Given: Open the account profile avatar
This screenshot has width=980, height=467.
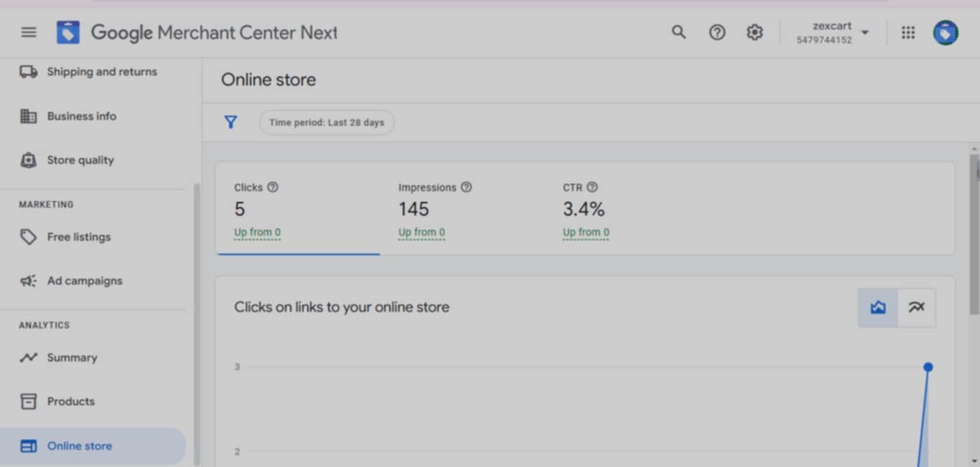Looking at the screenshot, I should point(946,32).
